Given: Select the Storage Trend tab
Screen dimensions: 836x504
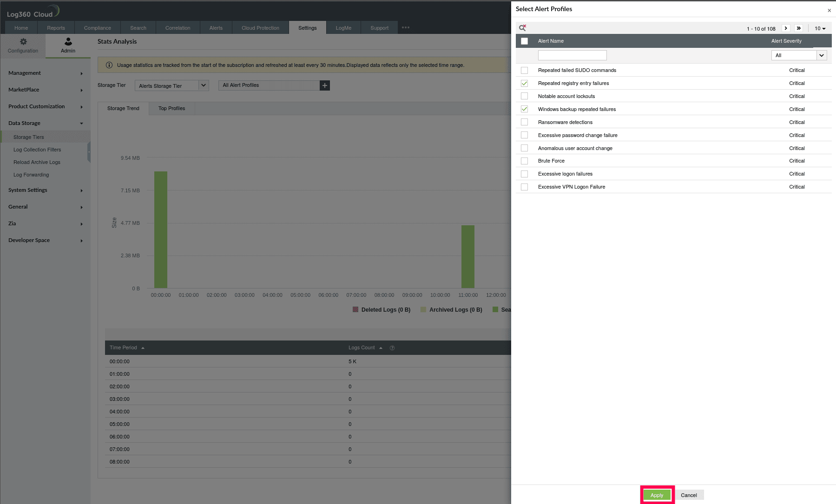Looking at the screenshot, I should click(x=123, y=108).
